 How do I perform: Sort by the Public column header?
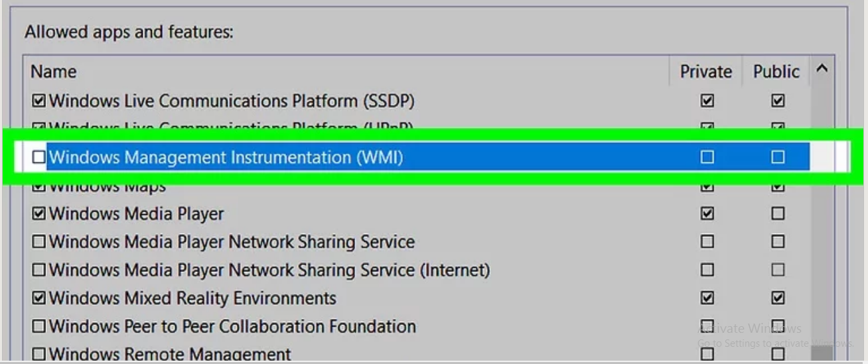[776, 72]
